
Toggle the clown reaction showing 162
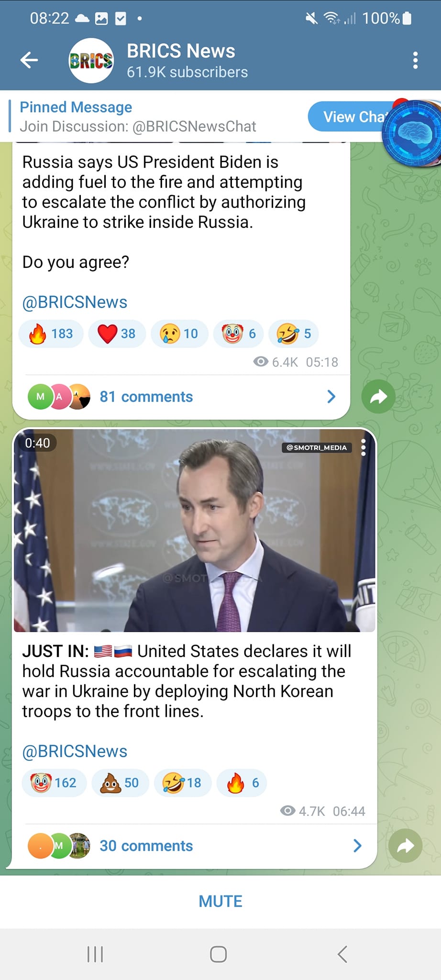tap(54, 783)
